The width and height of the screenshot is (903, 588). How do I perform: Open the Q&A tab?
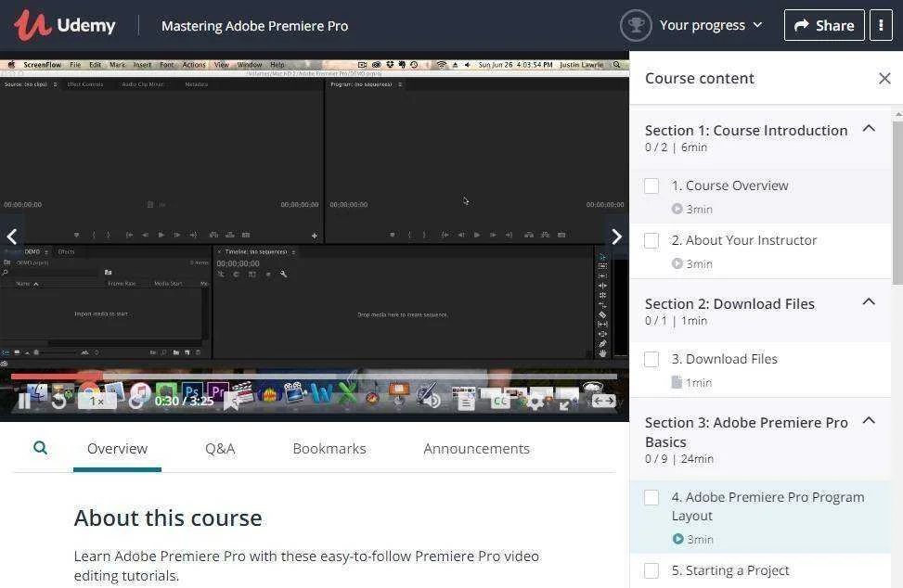point(220,449)
